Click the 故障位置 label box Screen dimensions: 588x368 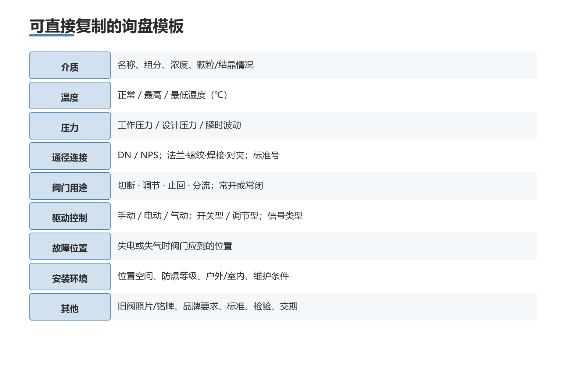pos(70,247)
